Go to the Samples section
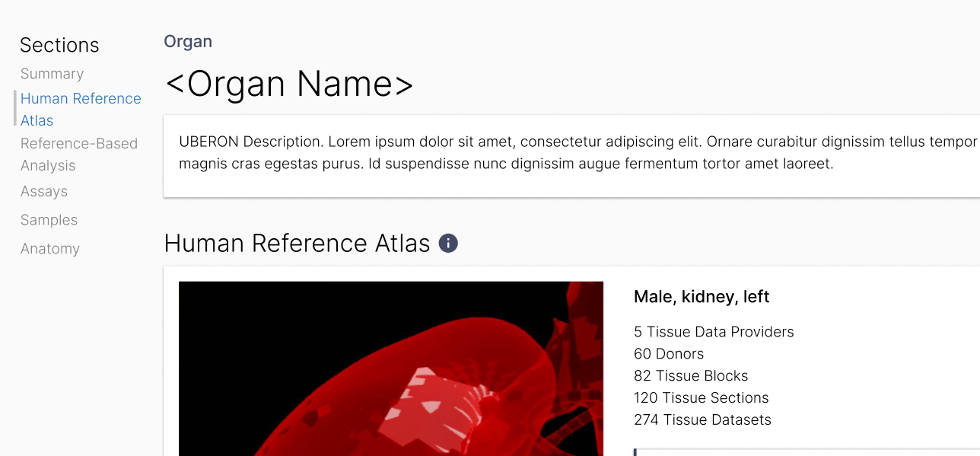The height and width of the screenshot is (456, 980). coord(49,220)
